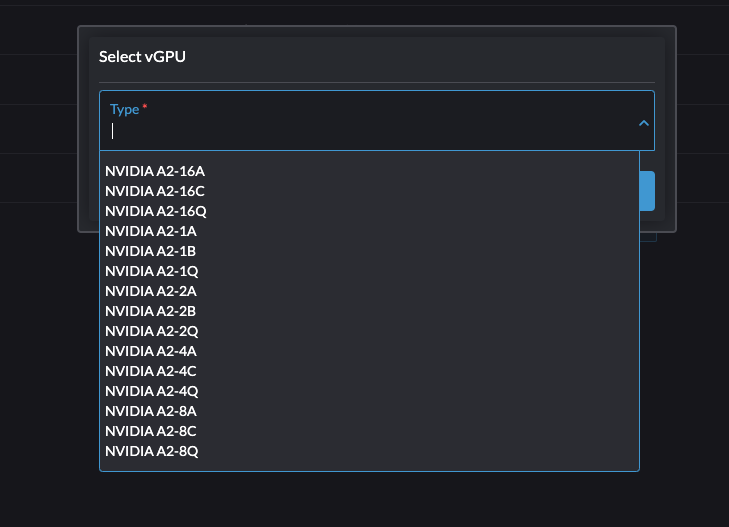The width and height of the screenshot is (729, 527).
Task: Collapse the Type dropdown chevron
Action: [644, 122]
